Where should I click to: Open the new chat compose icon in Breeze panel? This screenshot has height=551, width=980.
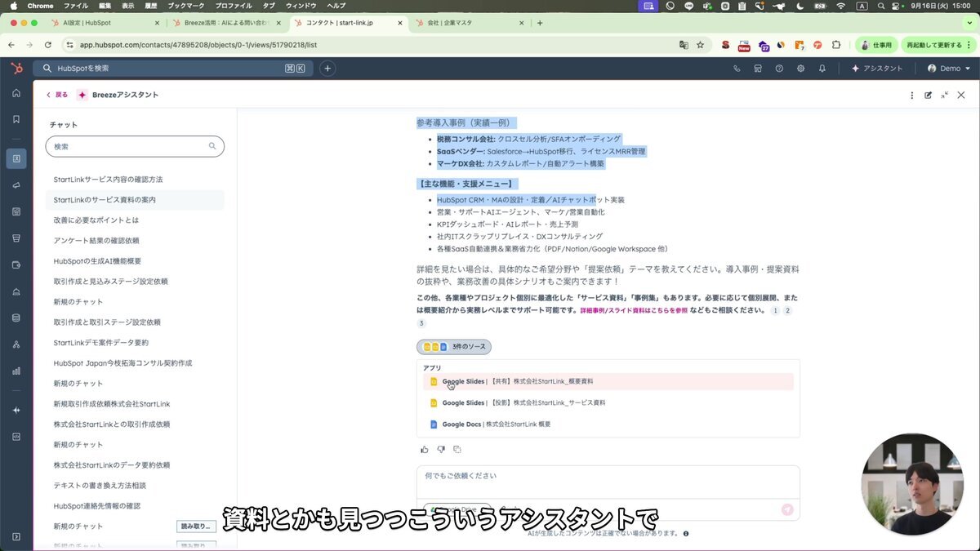coord(929,95)
